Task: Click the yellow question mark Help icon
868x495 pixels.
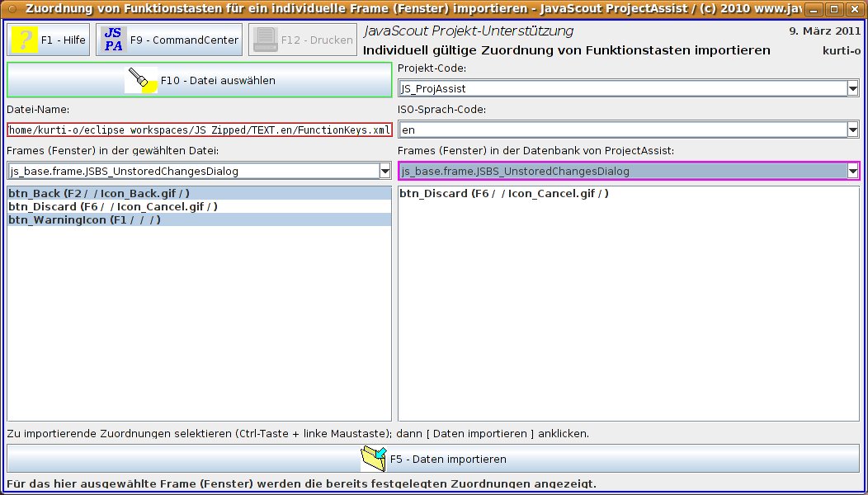Action: (x=25, y=40)
